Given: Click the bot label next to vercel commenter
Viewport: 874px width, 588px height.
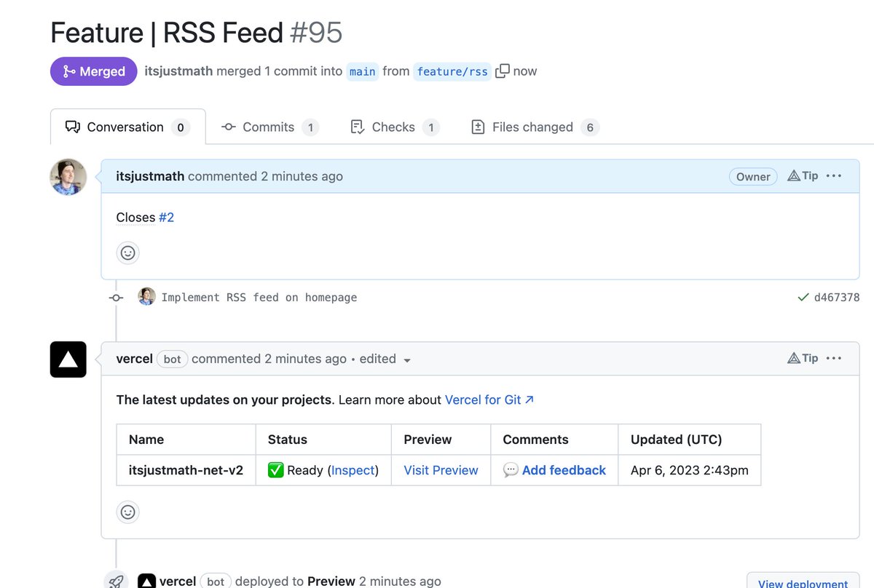Looking at the screenshot, I should (x=173, y=359).
